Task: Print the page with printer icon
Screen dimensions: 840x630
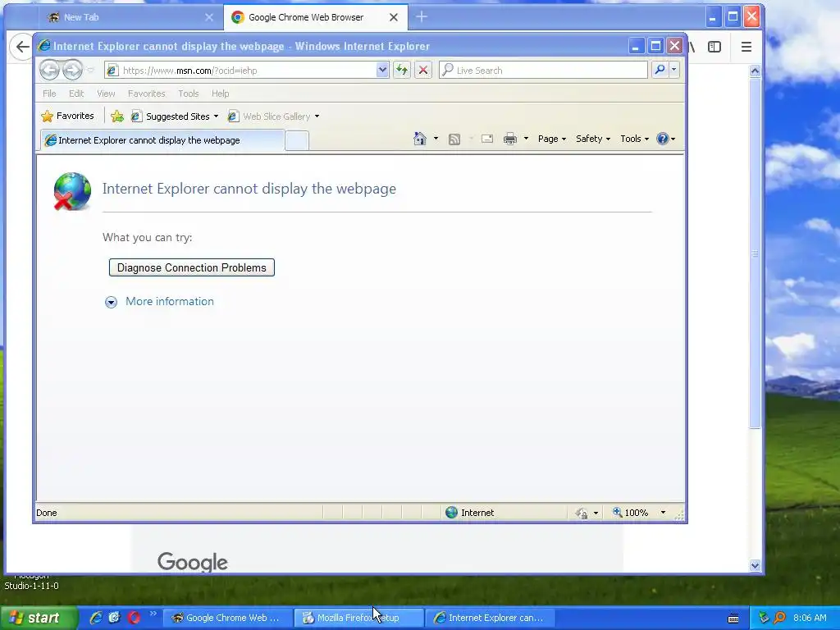Action: click(510, 139)
